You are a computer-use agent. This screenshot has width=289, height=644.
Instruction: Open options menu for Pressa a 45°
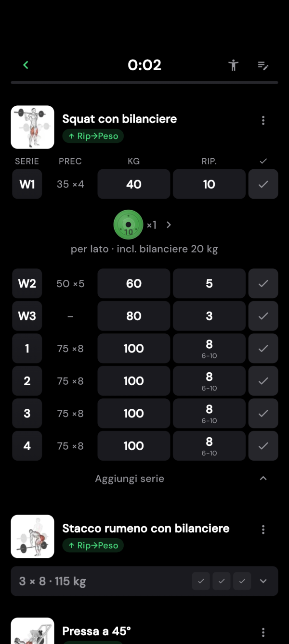tap(263, 632)
